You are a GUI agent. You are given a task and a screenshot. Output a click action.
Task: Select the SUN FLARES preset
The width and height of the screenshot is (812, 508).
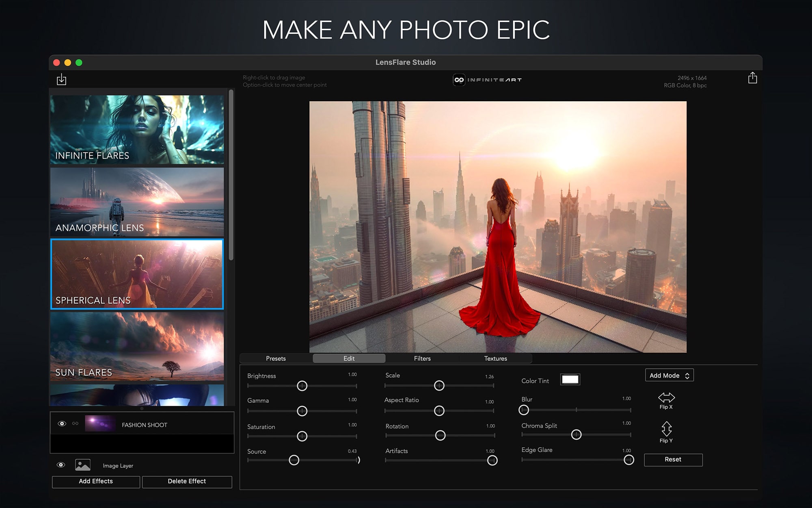click(137, 346)
